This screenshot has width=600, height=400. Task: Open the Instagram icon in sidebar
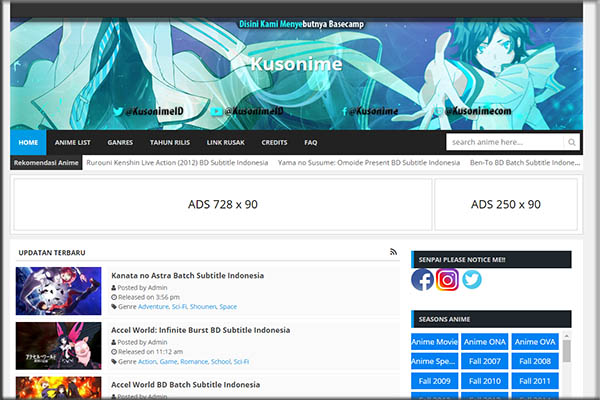(x=447, y=280)
